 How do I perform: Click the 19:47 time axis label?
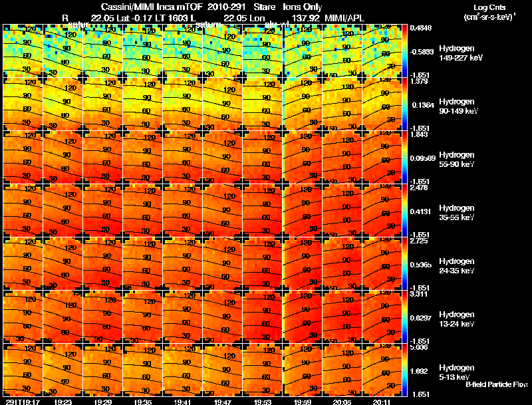pyautogui.click(x=223, y=402)
